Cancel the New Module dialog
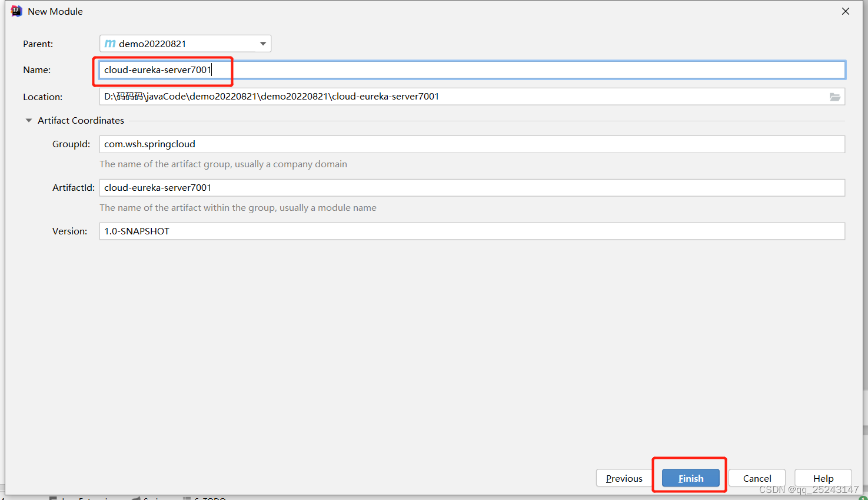The width and height of the screenshot is (868, 500). click(757, 478)
